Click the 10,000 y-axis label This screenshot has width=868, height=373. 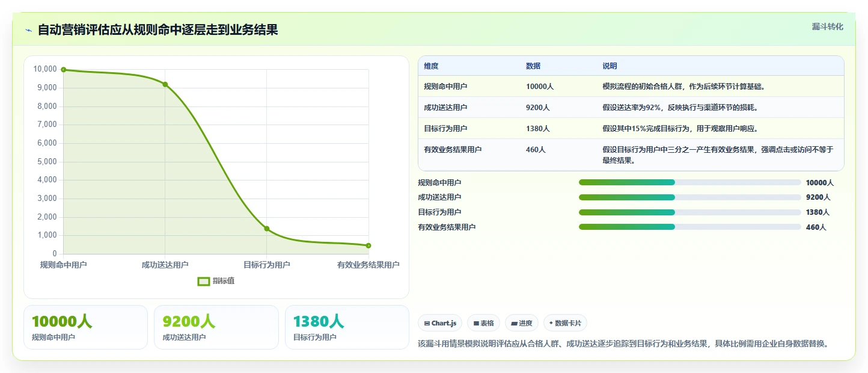(x=45, y=69)
